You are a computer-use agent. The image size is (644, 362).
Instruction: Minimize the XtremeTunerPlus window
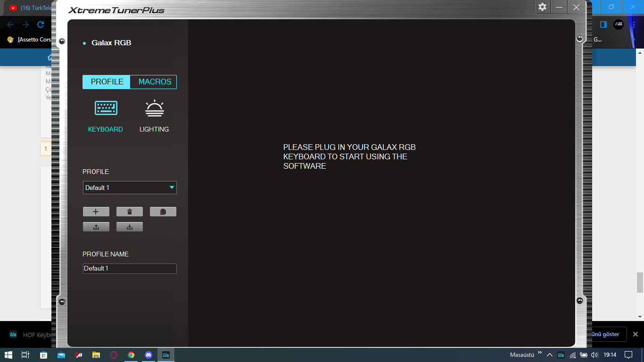559,7
